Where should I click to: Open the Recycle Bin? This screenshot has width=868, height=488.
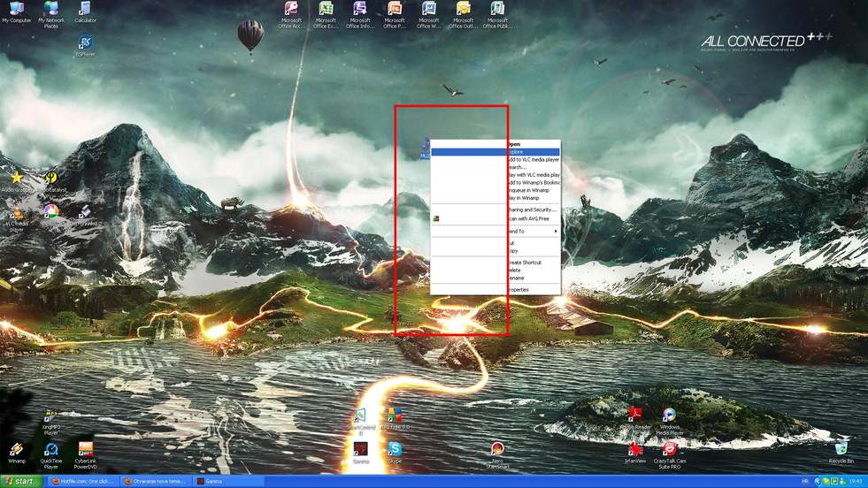(x=841, y=452)
